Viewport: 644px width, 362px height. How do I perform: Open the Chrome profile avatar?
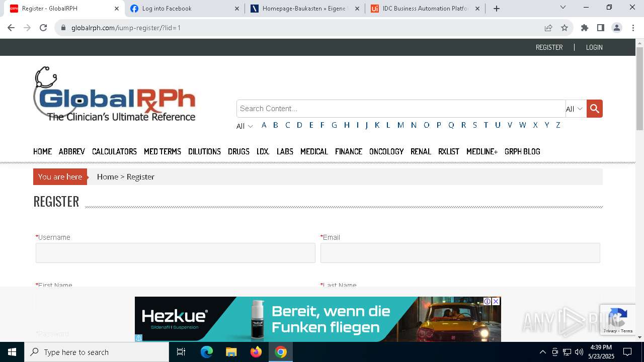[x=617, y=28]
